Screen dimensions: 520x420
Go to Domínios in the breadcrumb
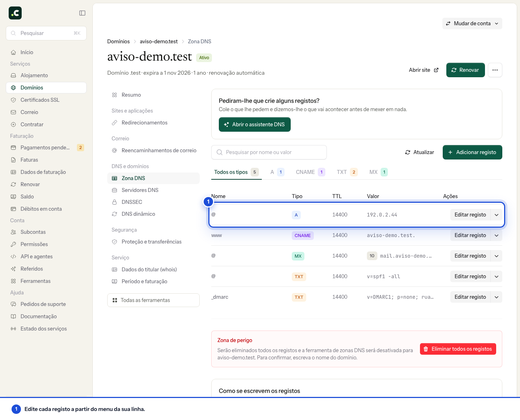pyautogui.click(x=118, y=41)
